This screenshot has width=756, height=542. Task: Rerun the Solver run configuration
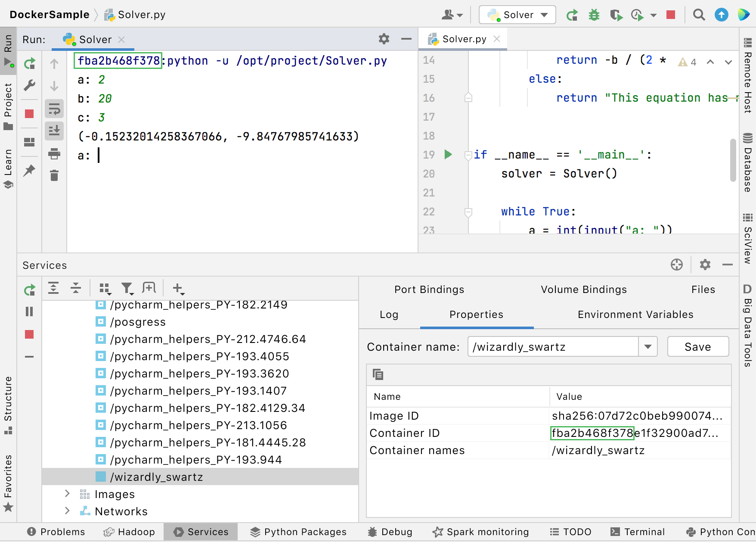[x=29, y=63]
